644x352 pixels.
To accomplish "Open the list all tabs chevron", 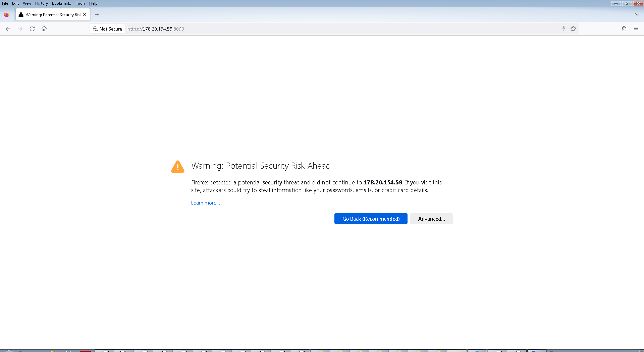I will [637, 14].
